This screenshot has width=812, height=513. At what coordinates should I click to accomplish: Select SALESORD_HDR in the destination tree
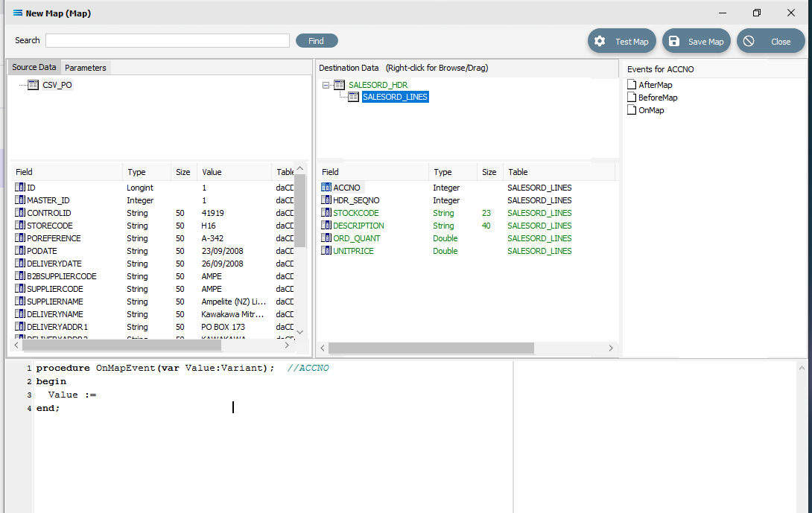click(378, 85)
